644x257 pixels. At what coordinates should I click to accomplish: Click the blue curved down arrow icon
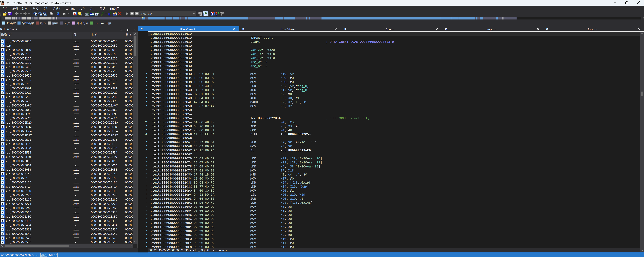pyautogui.click(x=58, y=14)
